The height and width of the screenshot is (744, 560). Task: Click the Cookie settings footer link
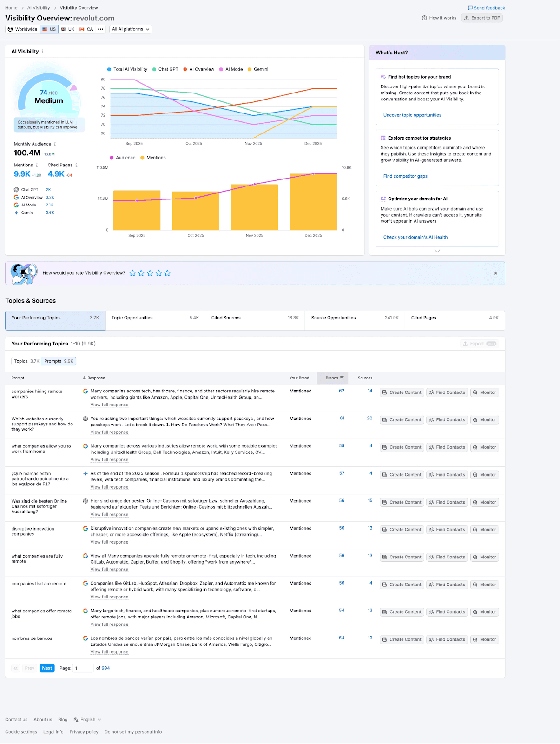click(21, 732)
